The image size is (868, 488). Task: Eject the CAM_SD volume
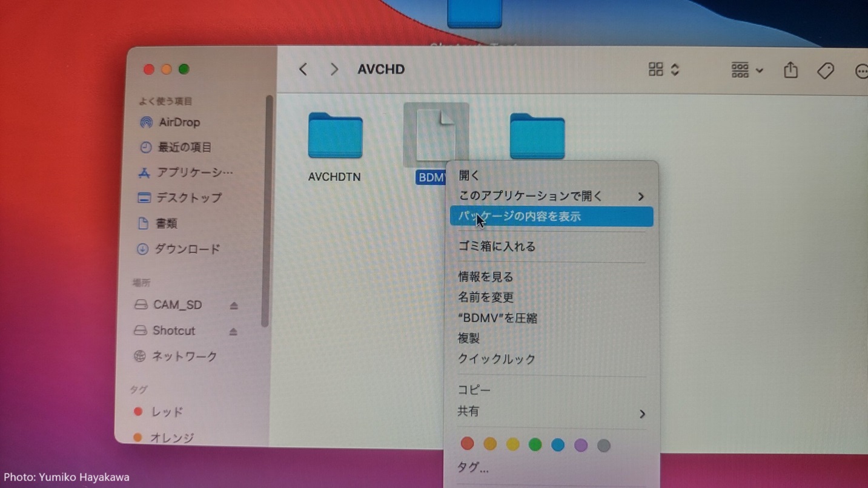click(234, 306)
